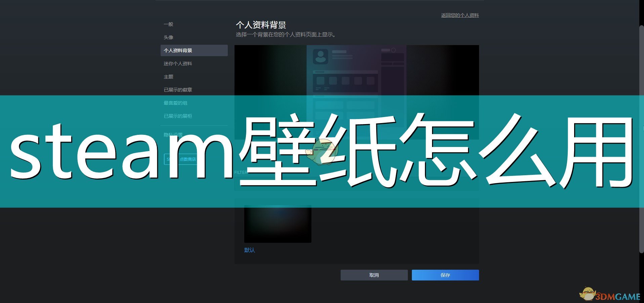Click the 默认 label under the thumbnail
This screenshot has height=303, width=644.
pos(250,250)
